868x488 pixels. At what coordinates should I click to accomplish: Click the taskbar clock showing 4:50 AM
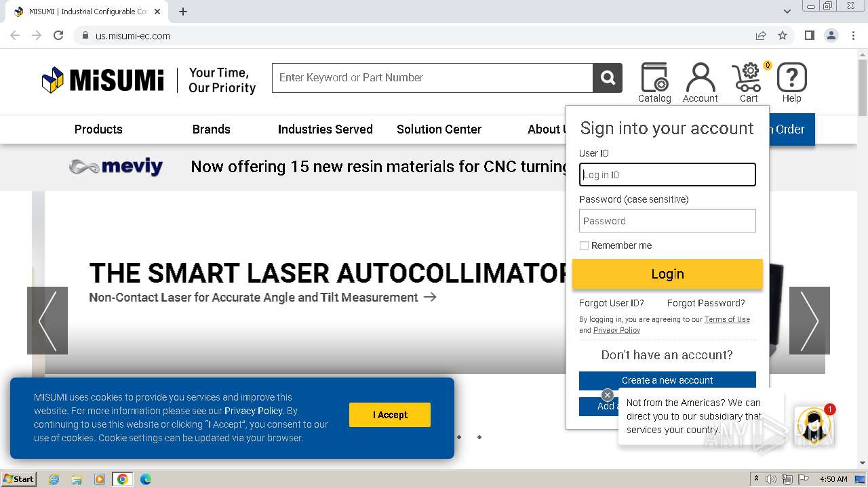point(833,479)
